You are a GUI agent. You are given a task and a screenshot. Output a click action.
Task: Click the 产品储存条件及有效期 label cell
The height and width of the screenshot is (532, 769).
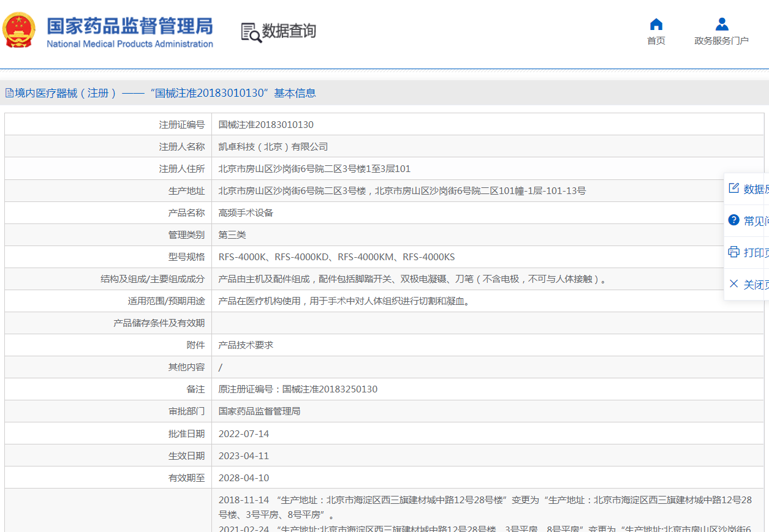(x=108, y=323)
